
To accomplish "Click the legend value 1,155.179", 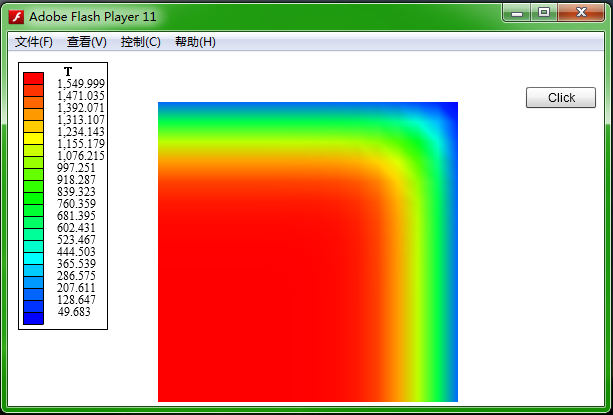I will tap(81, 144).
